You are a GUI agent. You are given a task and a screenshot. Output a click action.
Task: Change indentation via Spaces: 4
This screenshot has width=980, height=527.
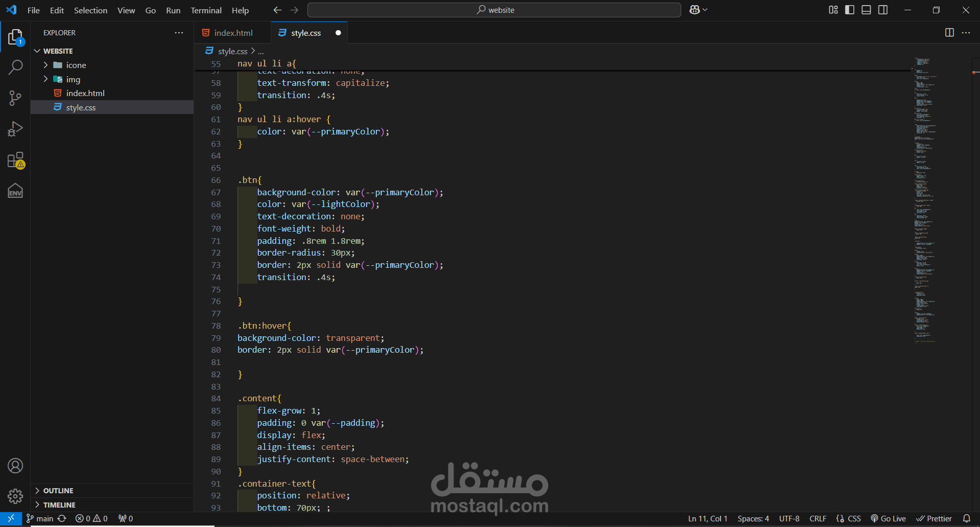tap(753, 518)
